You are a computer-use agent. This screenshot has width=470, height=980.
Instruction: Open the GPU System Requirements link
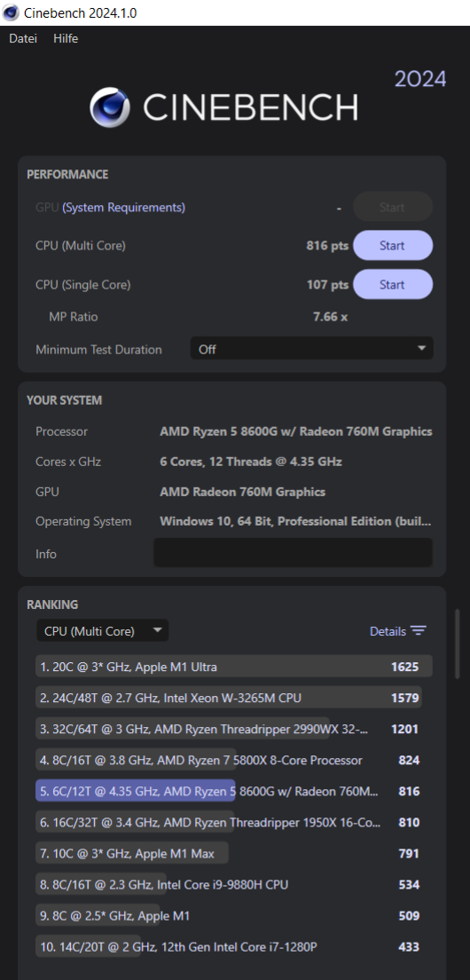click(123, 207)
